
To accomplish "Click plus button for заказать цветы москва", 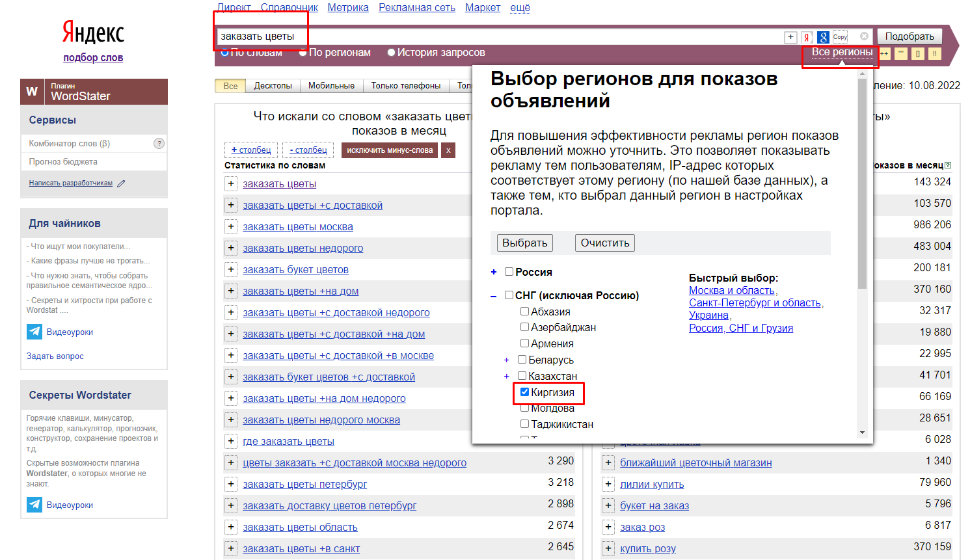I will [231, 227].
